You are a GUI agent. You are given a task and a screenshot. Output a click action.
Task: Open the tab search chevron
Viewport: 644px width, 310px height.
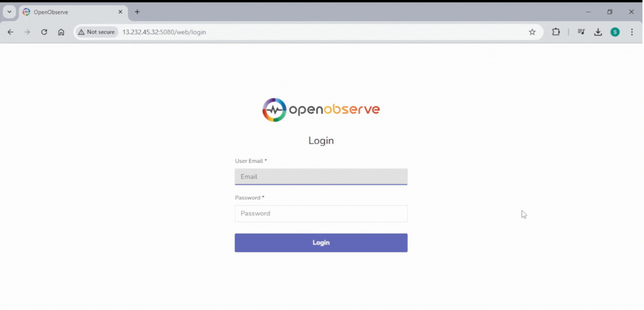[x=9, y=11]
